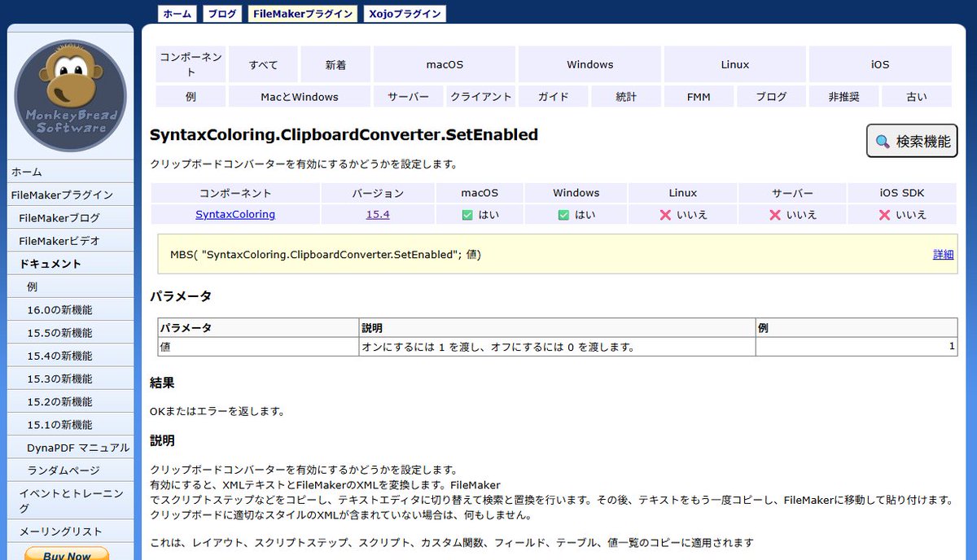This screenshot has width=977, height=560.
Task: Click the Buy Now button
Action: (67, 553)
